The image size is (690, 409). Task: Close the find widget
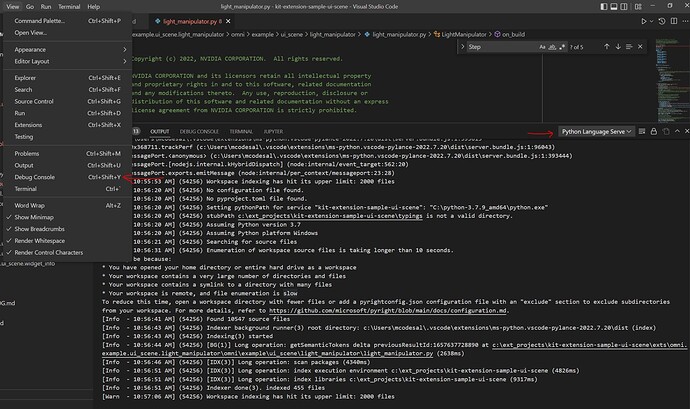[x=640, y=47]
